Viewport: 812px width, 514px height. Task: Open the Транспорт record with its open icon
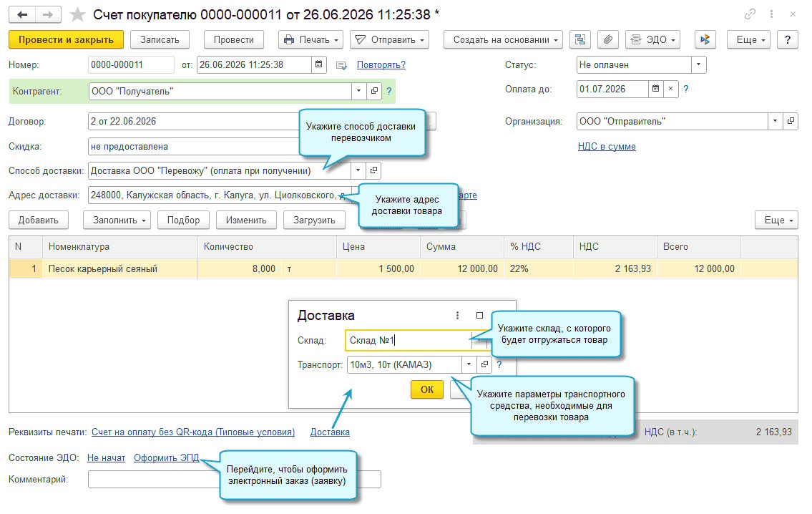[484, 365]
